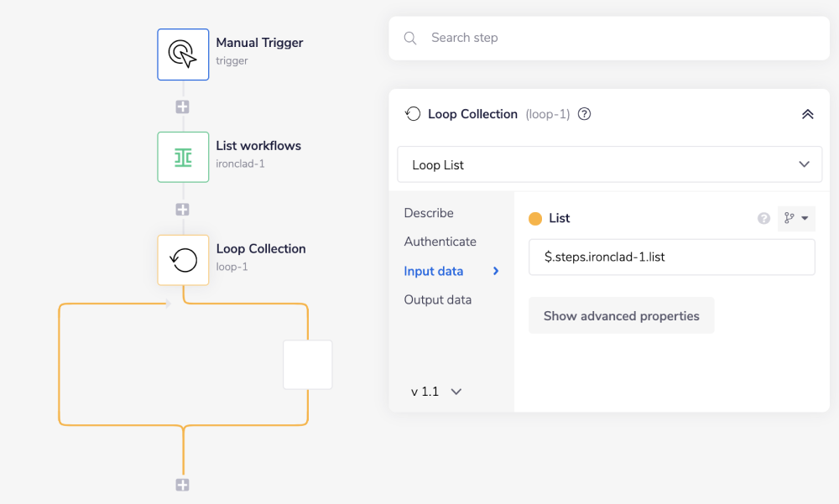Switch to the Describe tab

429,213
